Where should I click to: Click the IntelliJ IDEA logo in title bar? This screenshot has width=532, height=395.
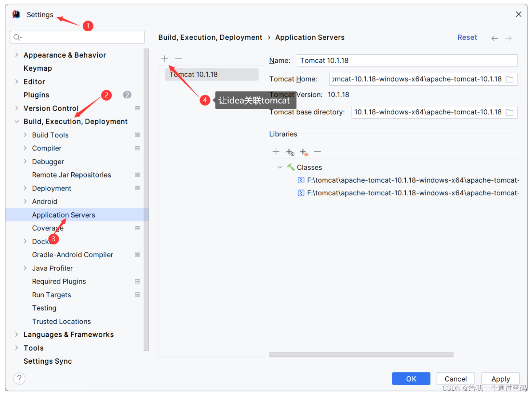(16, 15)
